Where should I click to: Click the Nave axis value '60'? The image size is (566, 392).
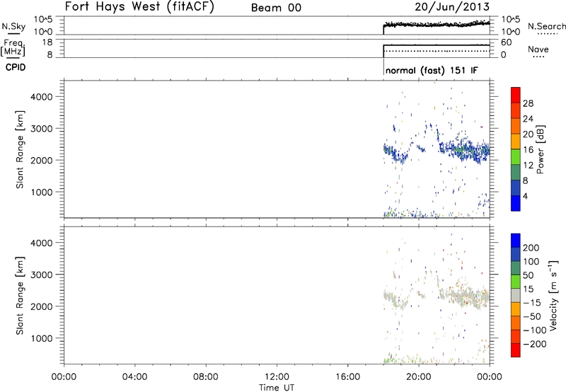(506, 42)
